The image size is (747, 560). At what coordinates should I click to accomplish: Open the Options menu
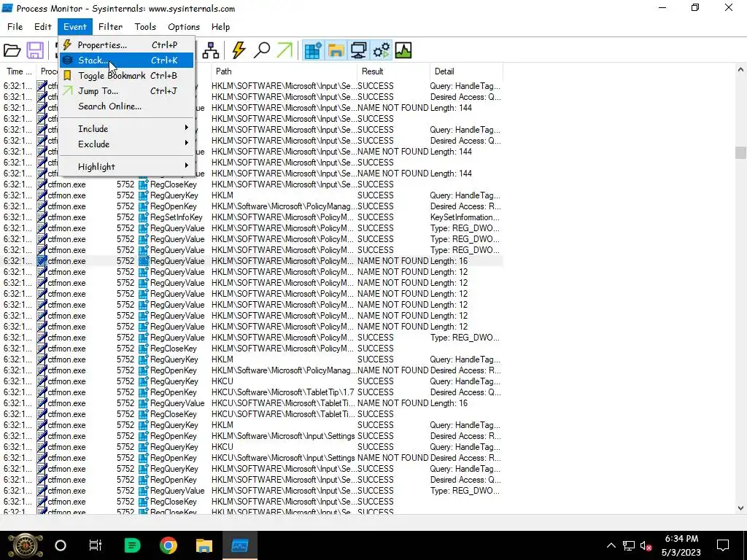[183, 27]
